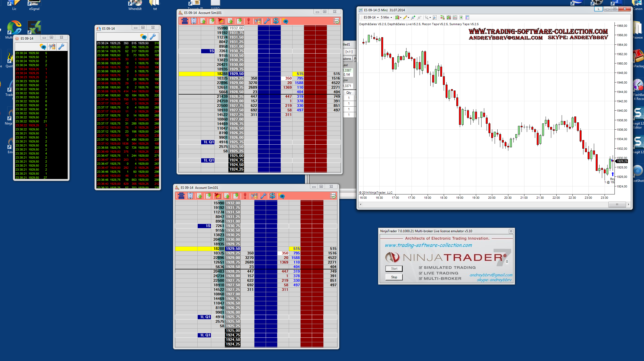This screenshot has width=644, height=361.
Task: Toggle the Live Trading checkbox
Action: pos(421,273)
